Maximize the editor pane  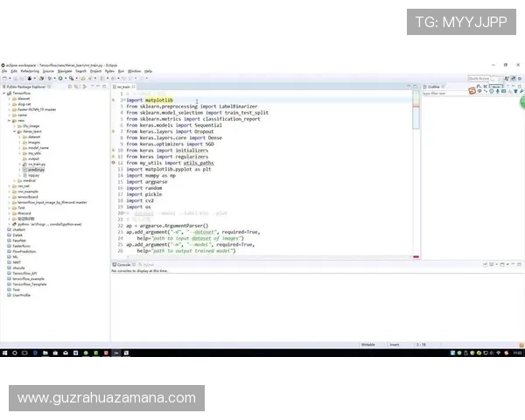(414, 87)
